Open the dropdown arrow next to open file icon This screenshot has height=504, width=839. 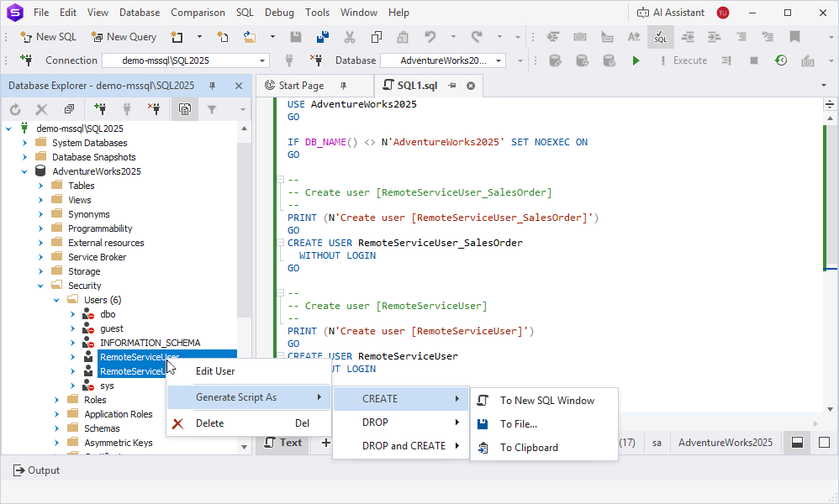272,37
